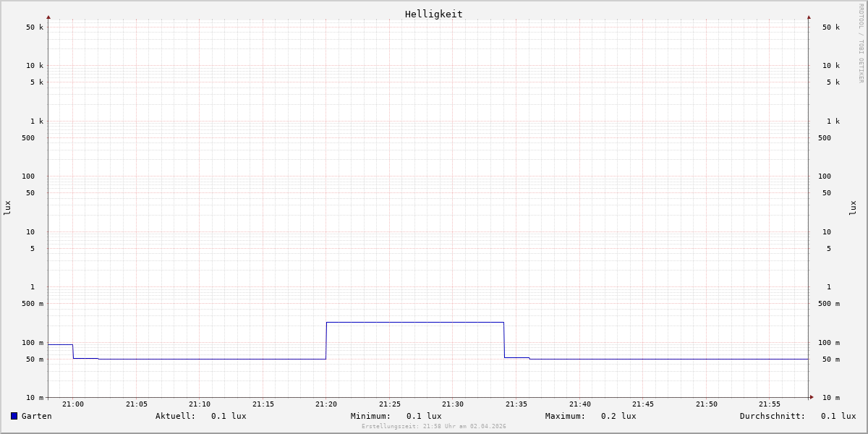Click the 21:40 time axis label
This screenshot has height=434, width=868.
pos(580,404)
